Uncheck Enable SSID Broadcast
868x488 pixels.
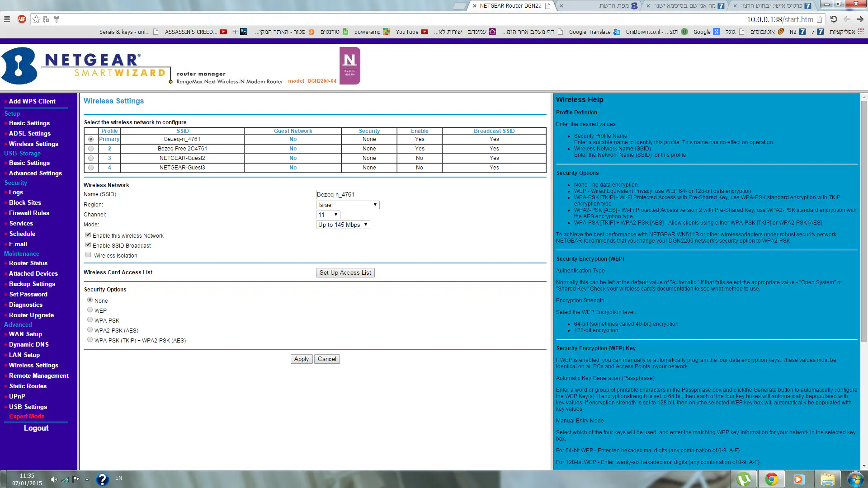[88, 245]
